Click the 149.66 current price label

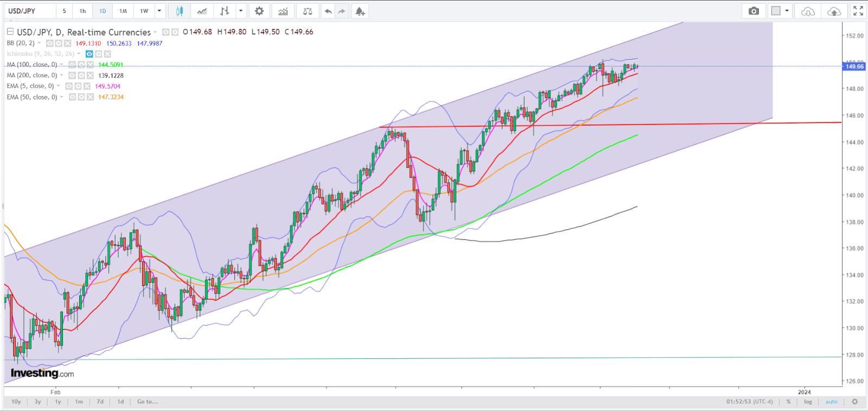coord(854,66)
